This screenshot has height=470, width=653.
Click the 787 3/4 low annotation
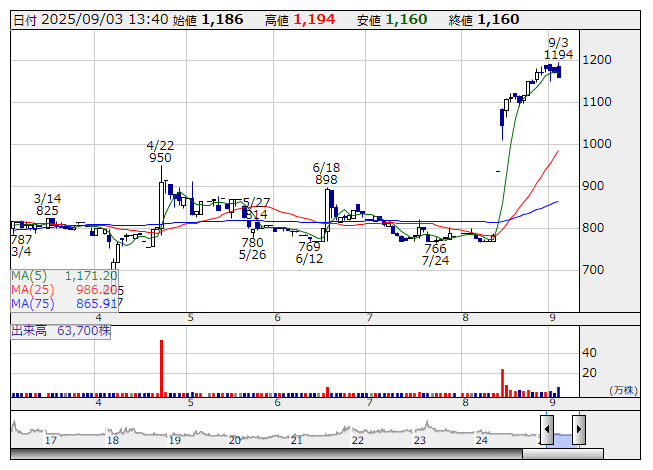[x=21, y=246]
